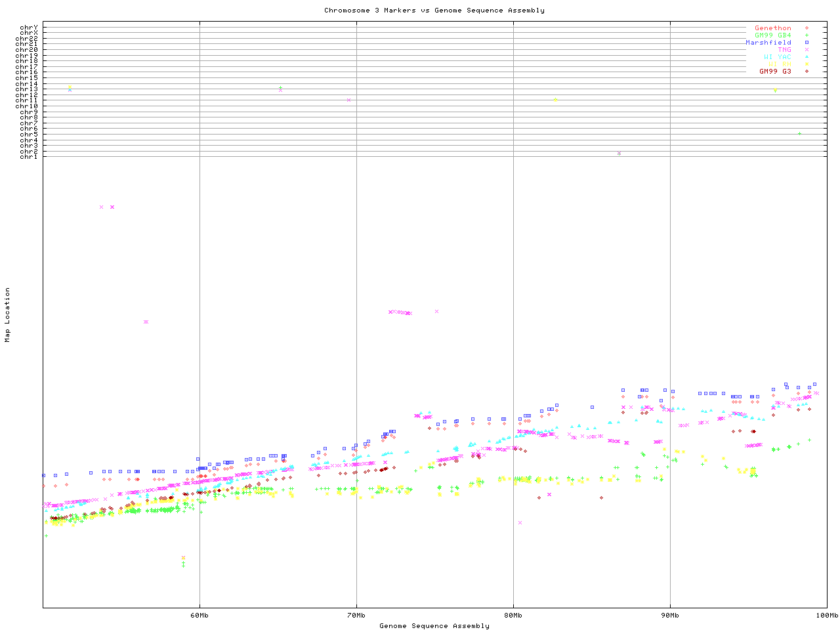Click the 90Mb x-axis tick label
The image size is (840, 630).
pyautogui.click(x=670, y=616)
